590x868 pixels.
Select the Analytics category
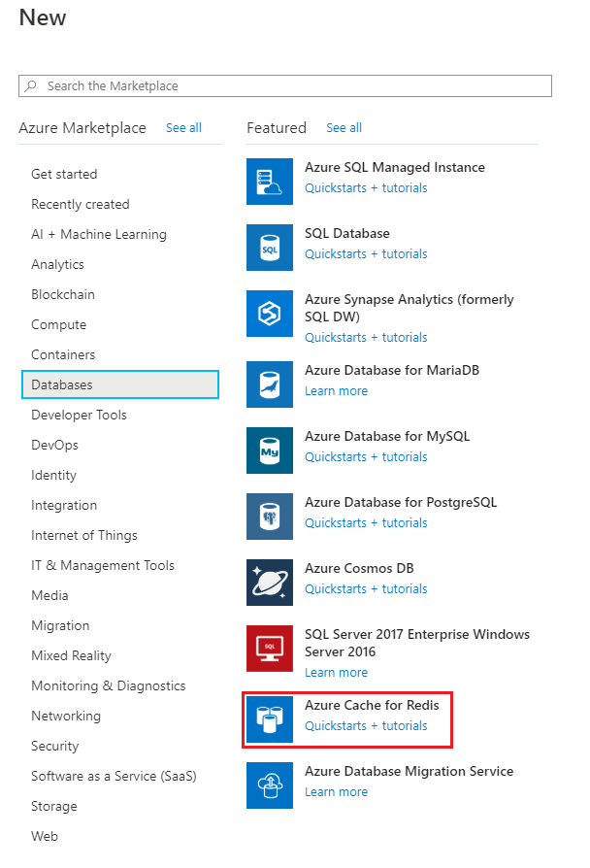(x=57, y=264)
